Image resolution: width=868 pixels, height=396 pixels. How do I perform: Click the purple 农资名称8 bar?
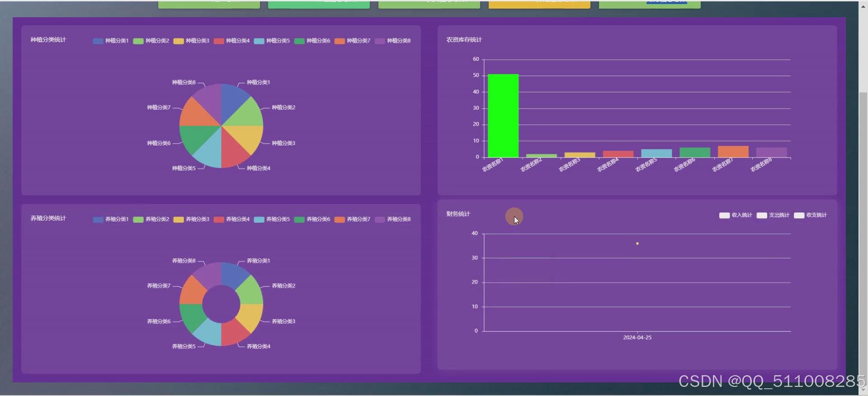pos(771,152)
